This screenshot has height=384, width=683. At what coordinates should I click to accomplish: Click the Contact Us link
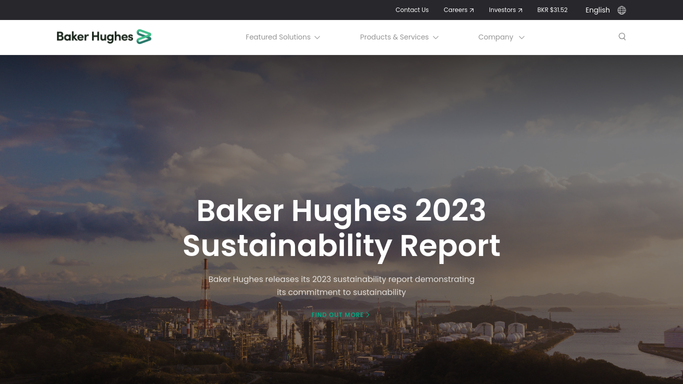pyautogui.click(x=412, y=10)
